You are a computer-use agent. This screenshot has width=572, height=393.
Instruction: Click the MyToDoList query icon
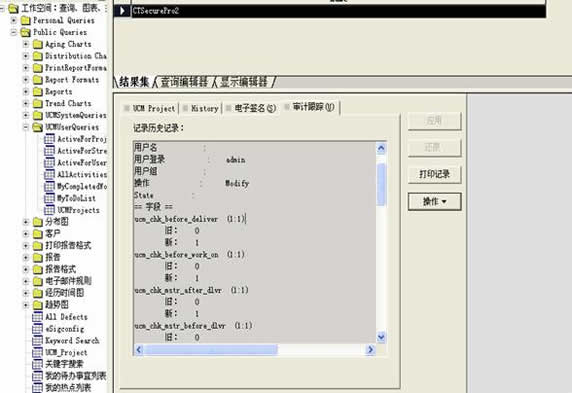tap(49, 198)
